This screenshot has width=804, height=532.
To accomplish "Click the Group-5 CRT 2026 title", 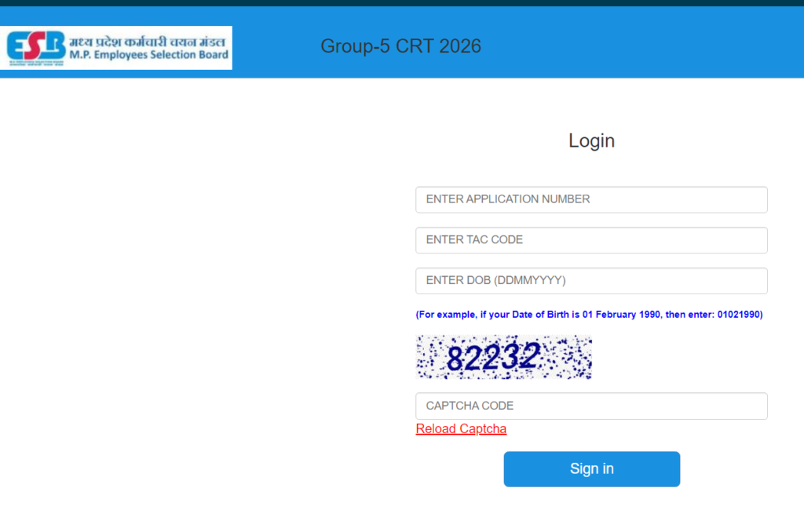I will tap(400, 47).
